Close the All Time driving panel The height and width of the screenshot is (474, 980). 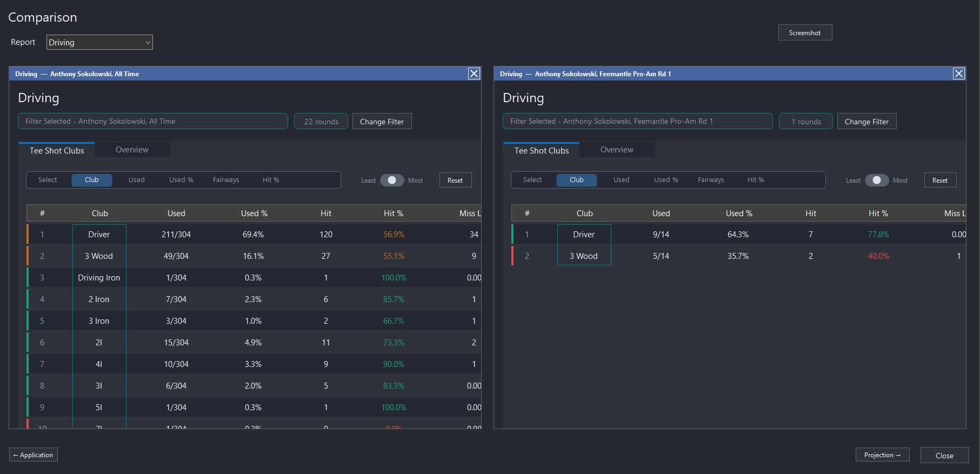pyautogui.click(x=474, y=74)
